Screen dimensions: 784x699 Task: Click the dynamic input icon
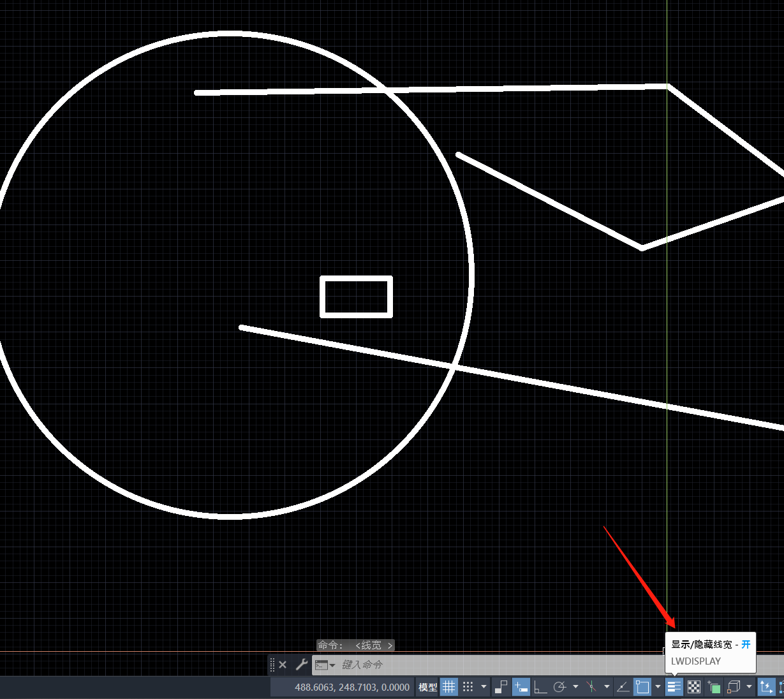[521, 687]
